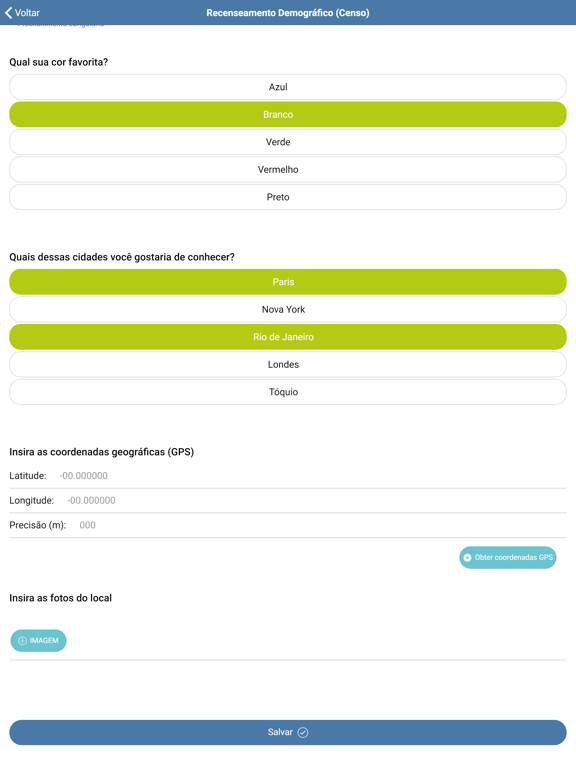Viewport: 576px width, 768px height.
Task: Click the Precisão (m) input field
Action: coord(322,525)
